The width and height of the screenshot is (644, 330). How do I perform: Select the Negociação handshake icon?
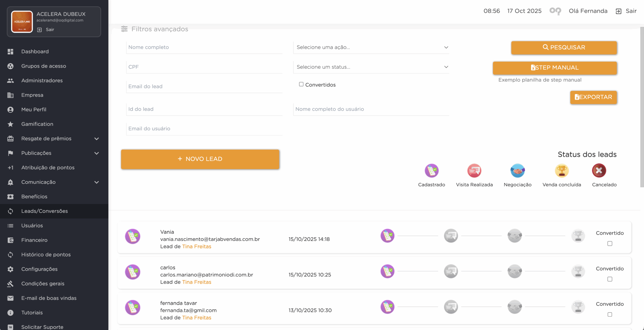[x=517, y=171]
